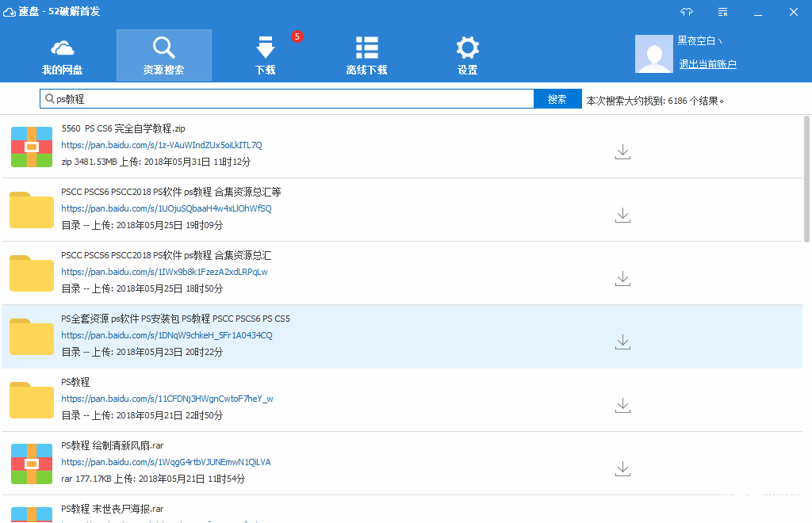Image resolution: width=812 pixels, height=523 pixels.
Task: Download PS全套资源 ps软件 PS安装包 folder
Action: (x=622, y=342)
